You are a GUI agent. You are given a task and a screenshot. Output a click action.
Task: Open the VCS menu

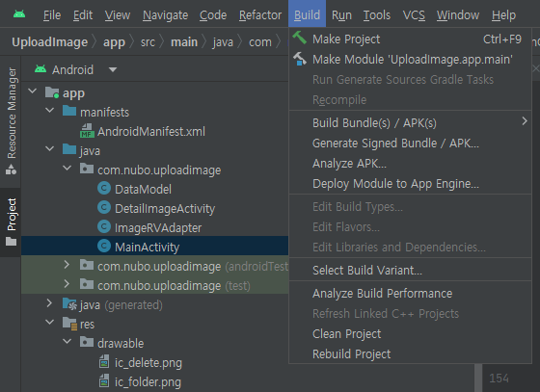[x=414, y=15]
